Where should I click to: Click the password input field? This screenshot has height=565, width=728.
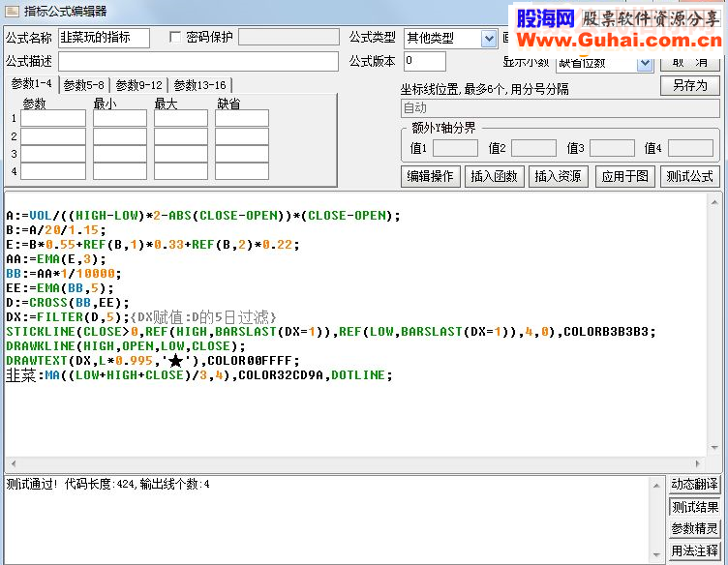pyautogui.click(x=288, y=37)
